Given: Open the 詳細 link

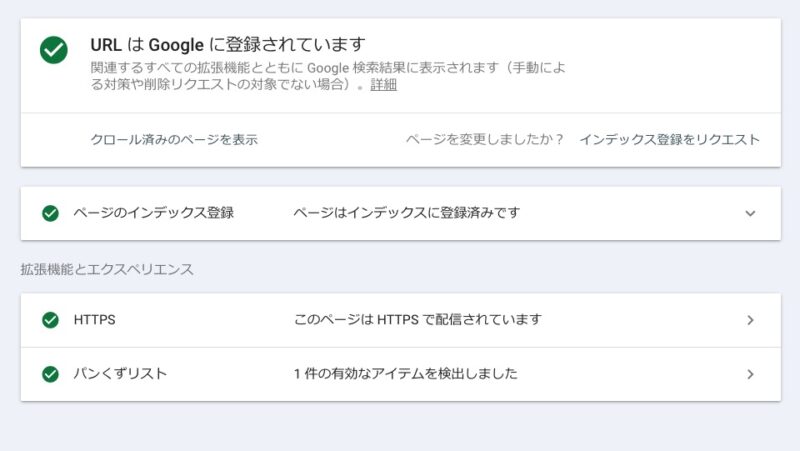Looking at the screenshot, I should [x=383, y=85].
